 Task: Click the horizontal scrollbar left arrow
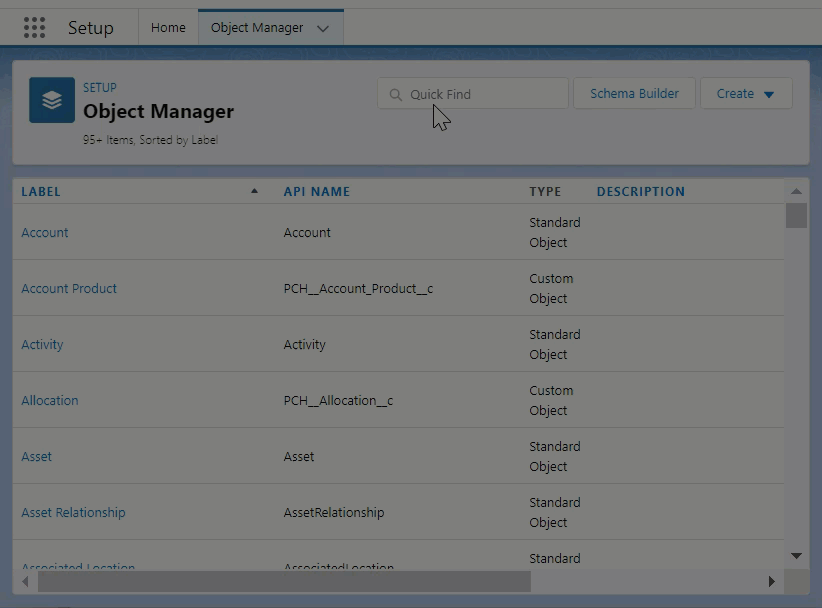point(25,581)
